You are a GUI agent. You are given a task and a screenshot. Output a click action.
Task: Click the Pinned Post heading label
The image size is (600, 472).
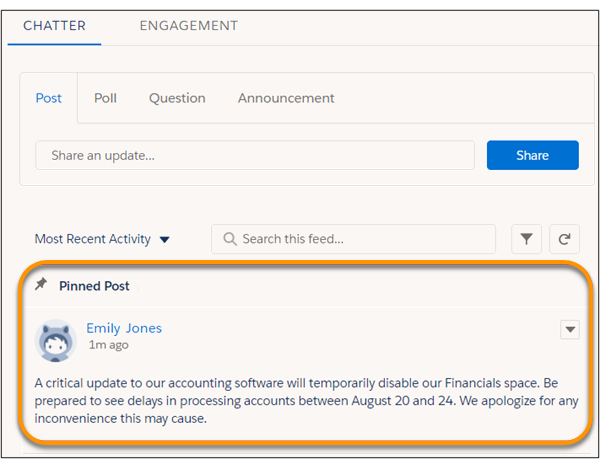[94, 286]
